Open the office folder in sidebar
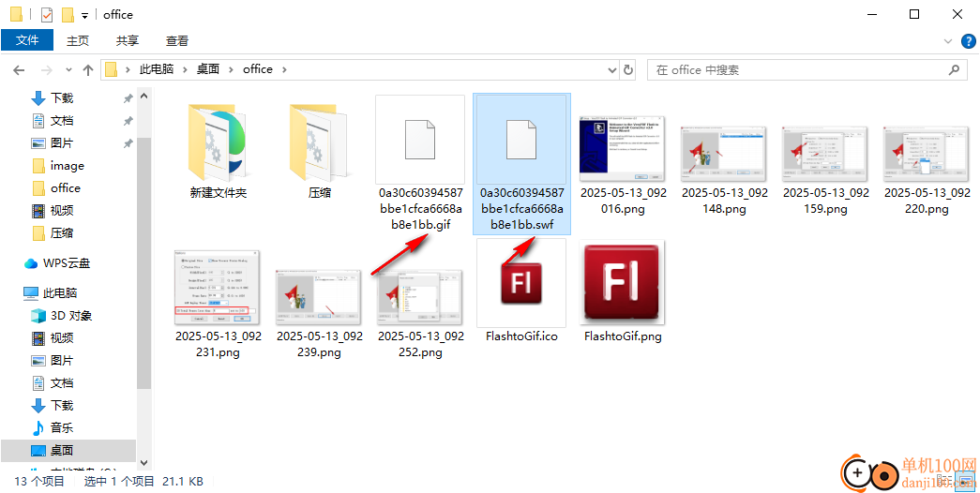The height and width of the screenshot is (493, 980). click(x=65, y=188)
